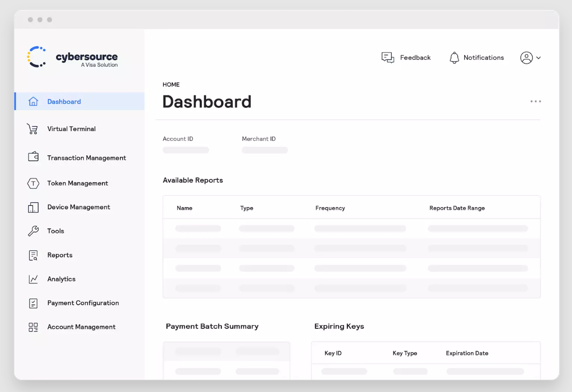Viewport: 572px width, 392px height.
Task: Click the Cybersource logo
Action: (72, 57)
